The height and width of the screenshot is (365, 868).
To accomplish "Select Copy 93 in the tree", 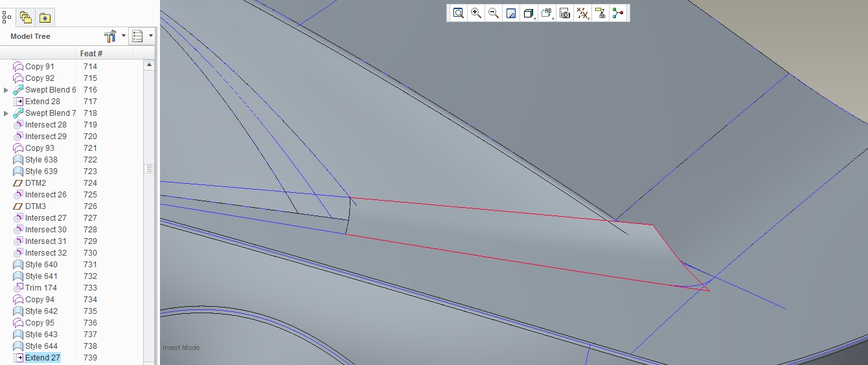I will [x=40, y=148].
